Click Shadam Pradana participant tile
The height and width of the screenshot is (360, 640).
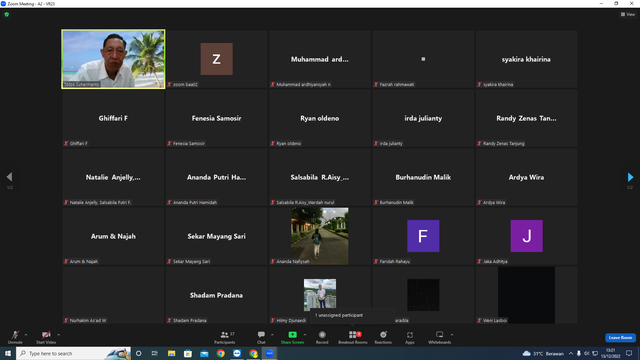[x=216, y=295]
